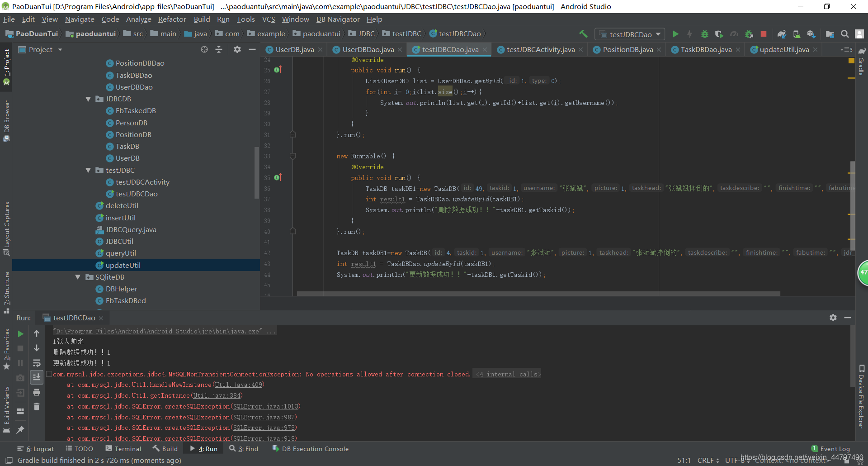Click the override gutter icon on line 25
868x466 pixels.
click(278, 70)
